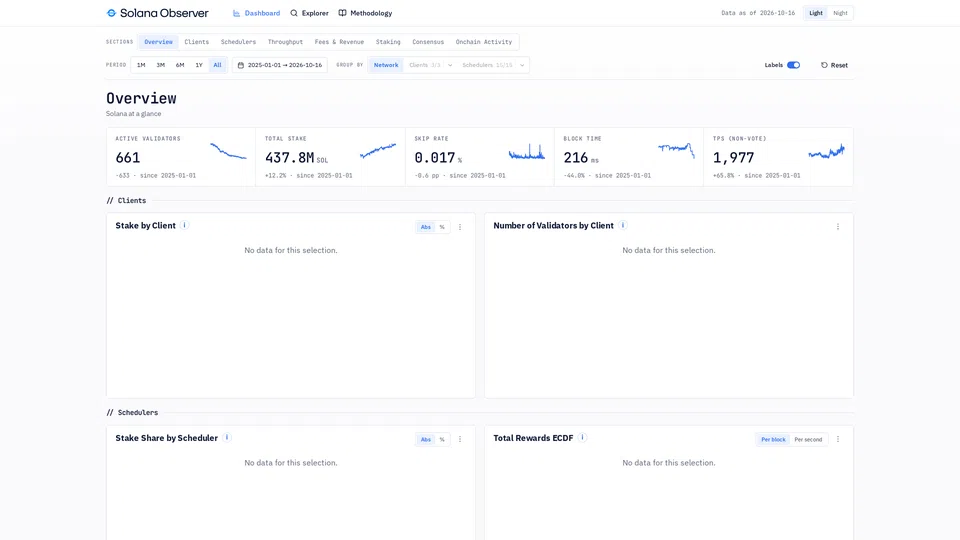
Task: Set period to 1M
Action: (141, 65)
